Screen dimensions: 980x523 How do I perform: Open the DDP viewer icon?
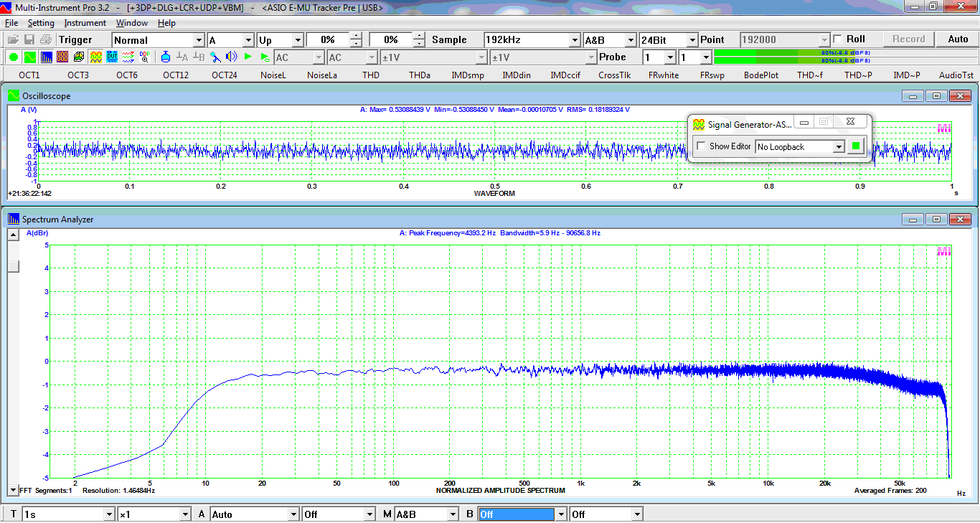145,57
